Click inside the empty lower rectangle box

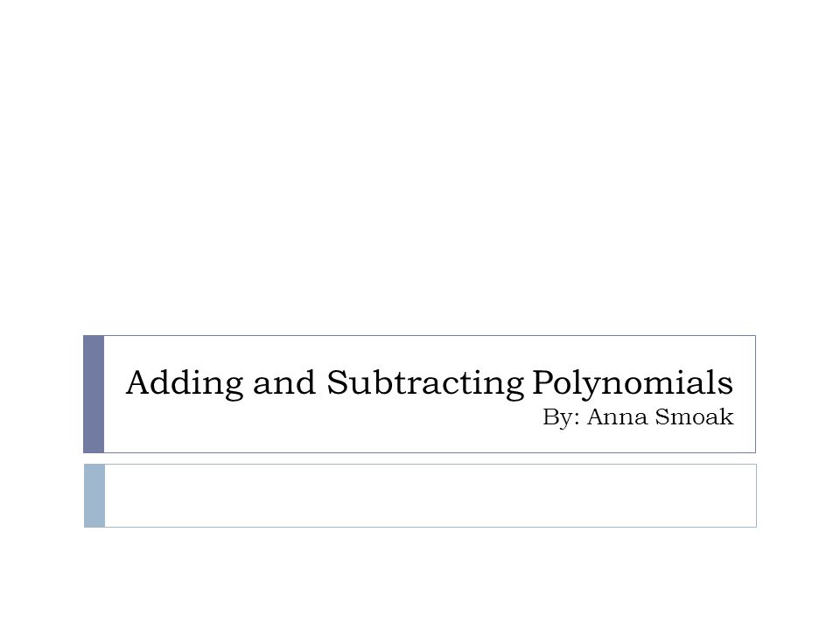pos(430,495)
